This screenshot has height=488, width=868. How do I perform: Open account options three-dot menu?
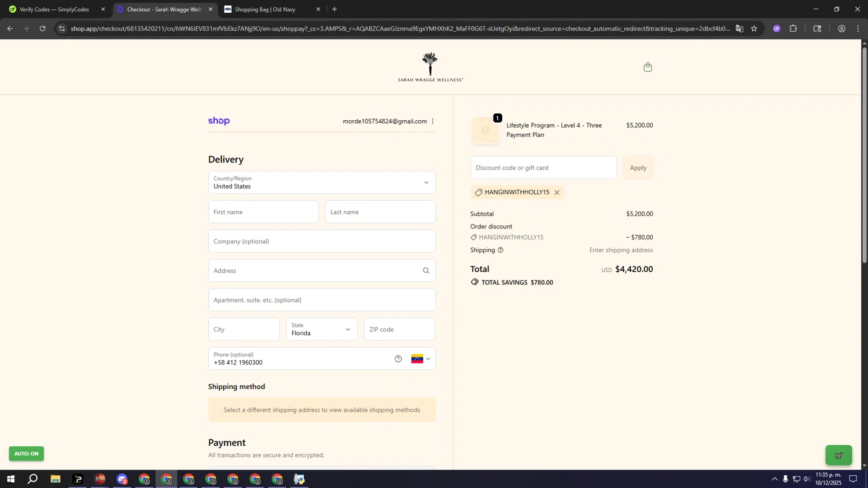coord(432,121)
